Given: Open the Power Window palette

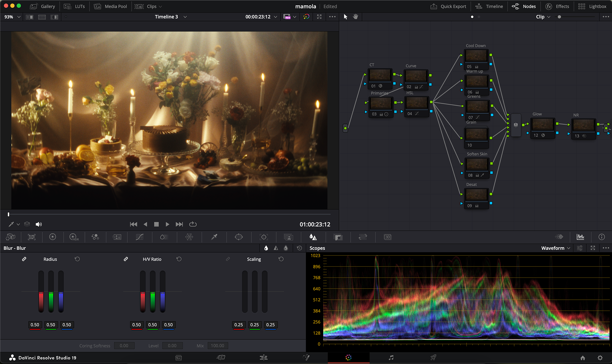Looking at the screenshot, I should (x=239, y=237).
